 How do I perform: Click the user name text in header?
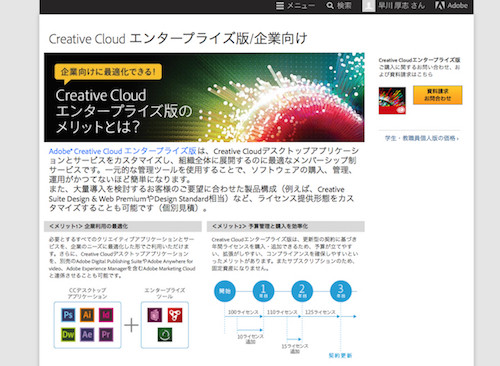(x=401, y=6)
